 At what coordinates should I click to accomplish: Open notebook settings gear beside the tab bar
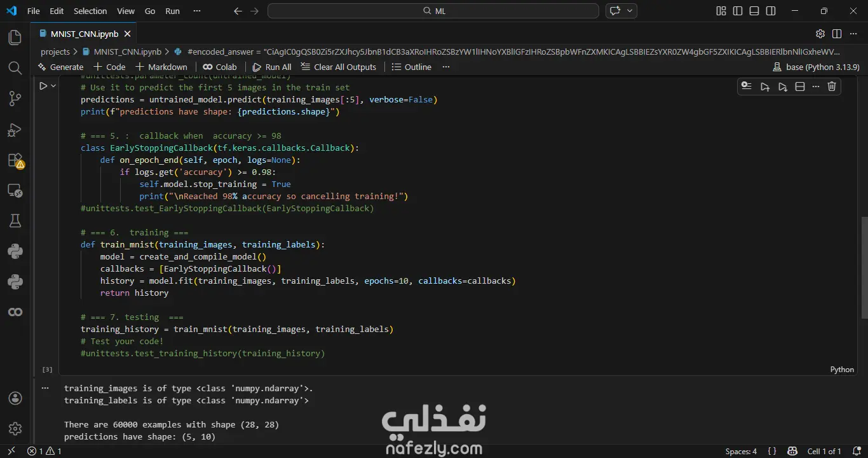pyautogui.click(x=820, y=34)
